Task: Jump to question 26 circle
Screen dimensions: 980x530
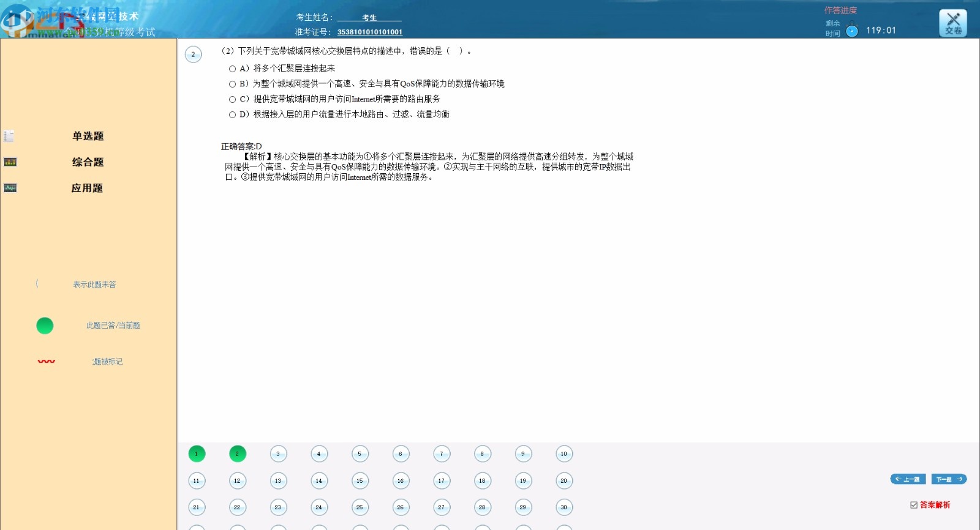Action: [x=401, y=507]
